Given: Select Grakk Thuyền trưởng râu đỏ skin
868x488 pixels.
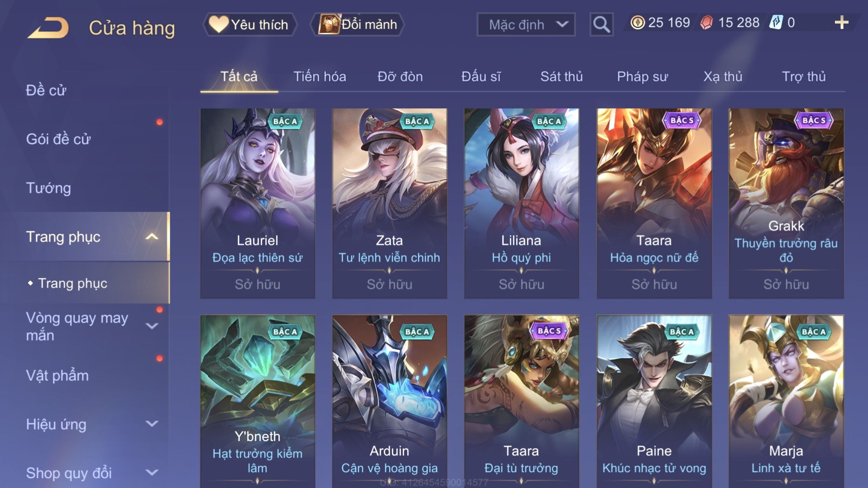Looking at the screenshot, I should (x=786, y=203).
